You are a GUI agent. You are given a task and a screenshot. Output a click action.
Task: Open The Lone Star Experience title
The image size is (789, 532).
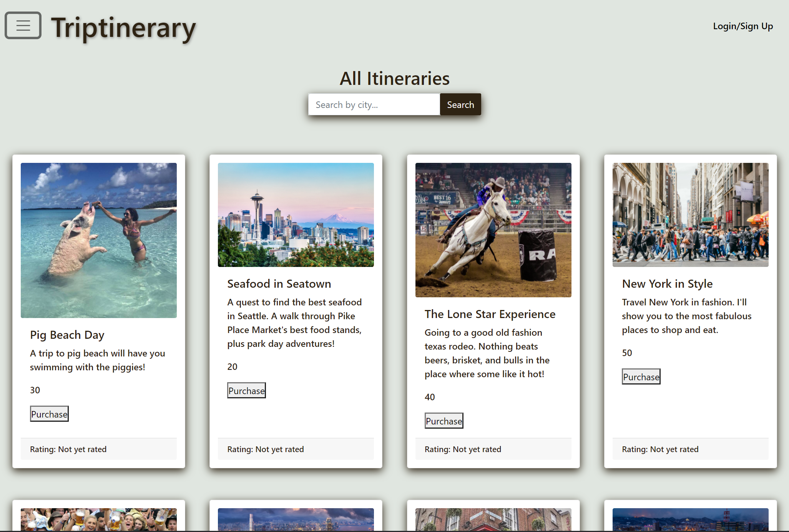coord(490,314)
